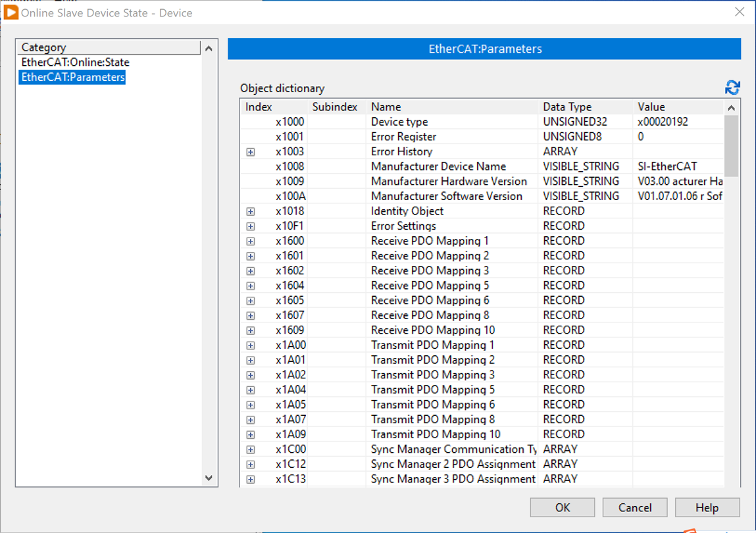This screenshot has height=533, width=756.
Task: Click the Value column header
Action: pyautogui.click(x=678, y=107)
